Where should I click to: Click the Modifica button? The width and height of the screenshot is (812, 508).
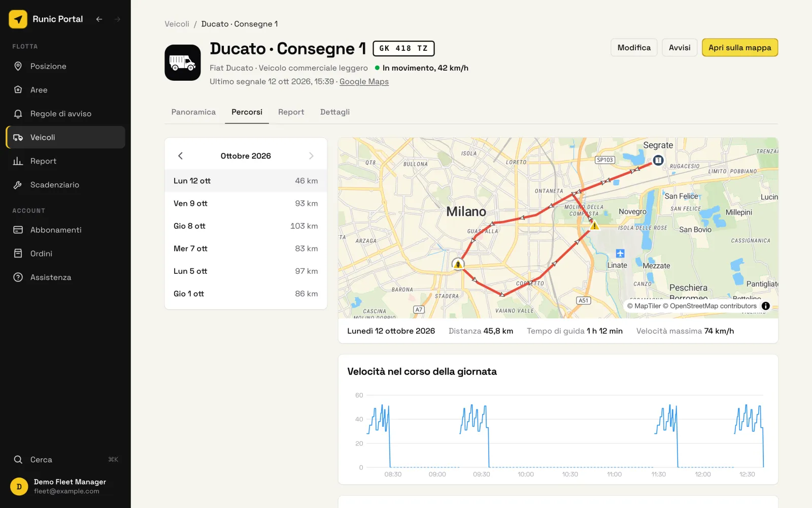(634, 48)
